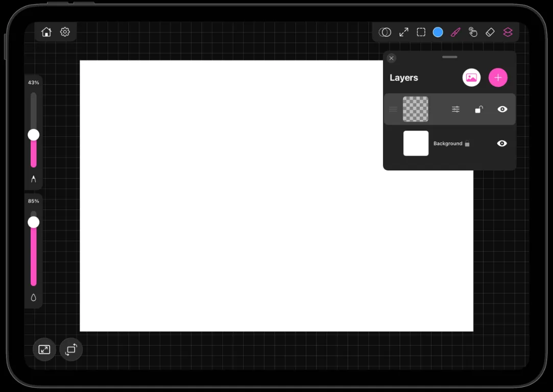The height and width of the screenshot is (392, 553).
Task: Toggle the layers panel icon in toolbar
Action: click(508, 33)
